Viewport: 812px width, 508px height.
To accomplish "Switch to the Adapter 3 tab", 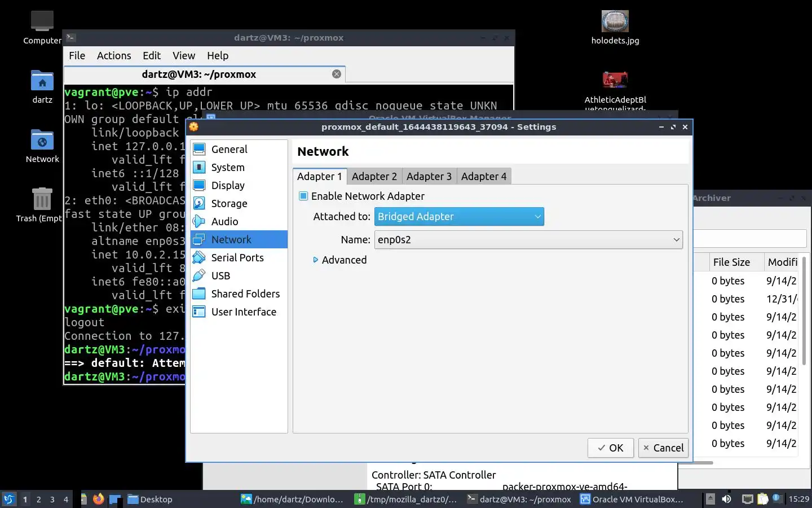I will (429, 176).
